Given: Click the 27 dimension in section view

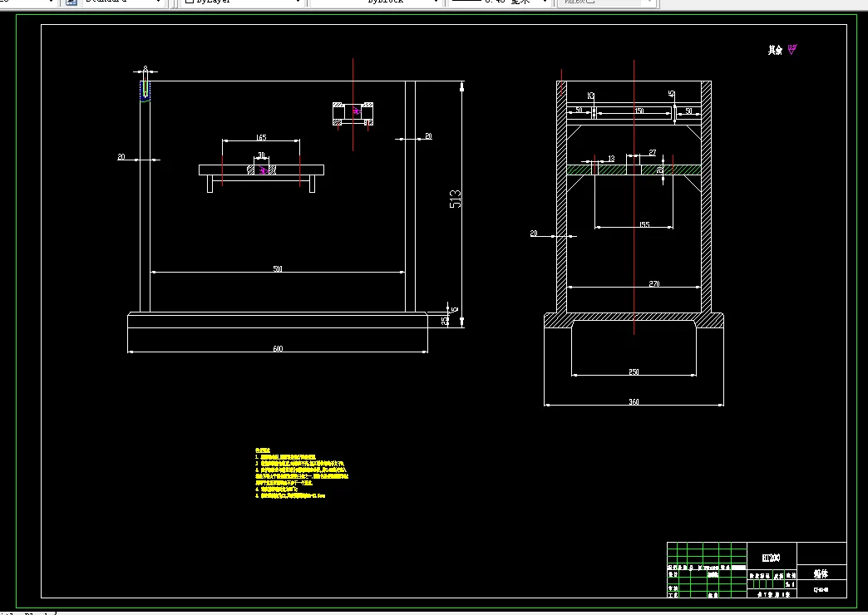Looking at the screenshot, I should [653, 153].
